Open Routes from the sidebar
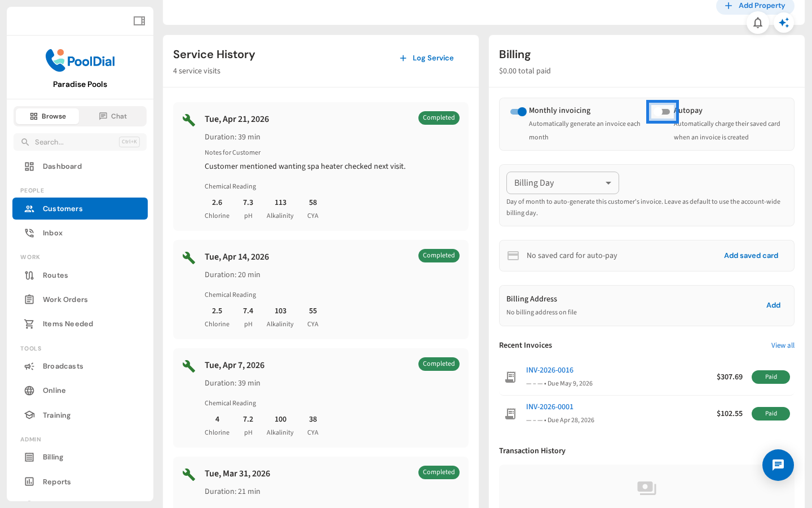Image resolution: width=812 pixels, height=508 pixels. pyautogui.click(x=80, y=275)
